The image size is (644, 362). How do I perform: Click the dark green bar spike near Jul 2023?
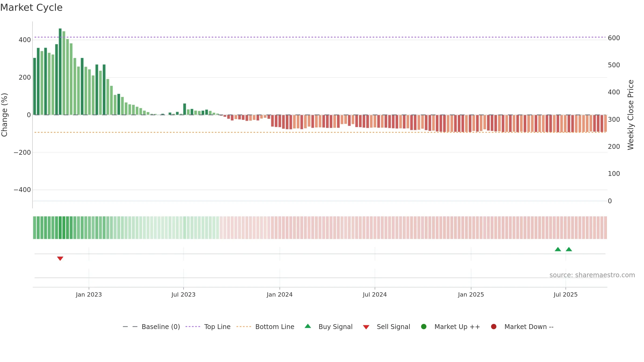[185, 109]
